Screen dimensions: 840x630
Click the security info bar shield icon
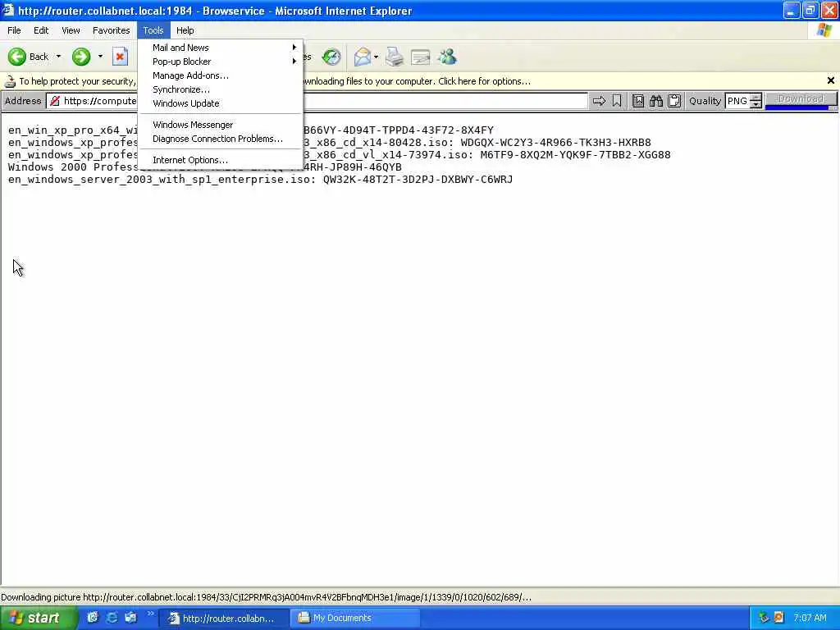coord(10,81)
